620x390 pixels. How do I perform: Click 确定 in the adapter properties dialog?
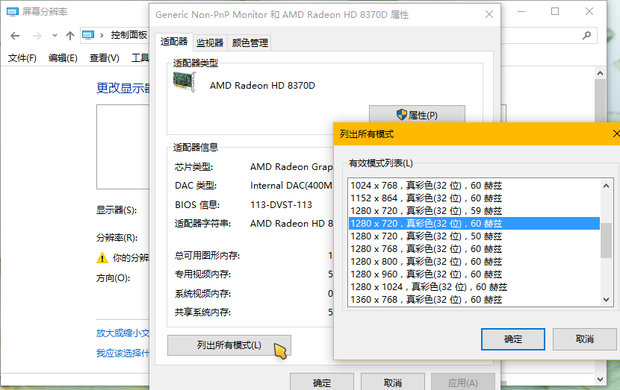click(x=321, y=382)
